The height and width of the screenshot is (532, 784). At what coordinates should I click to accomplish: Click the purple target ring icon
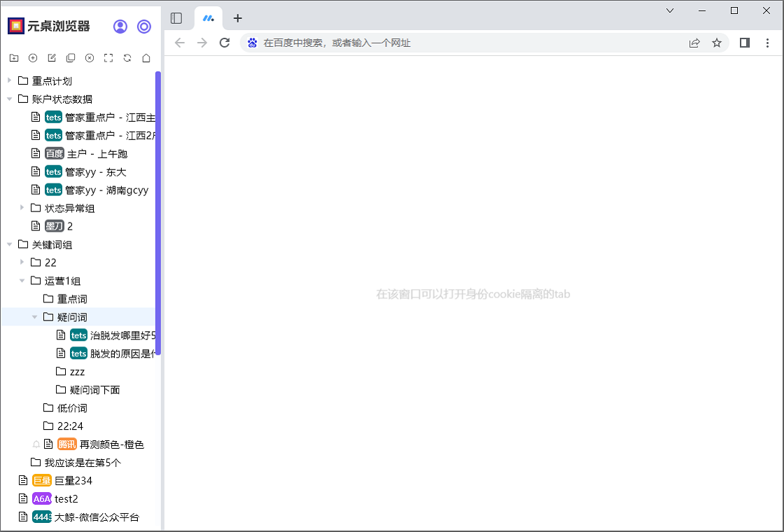click(x=144, y=27)
